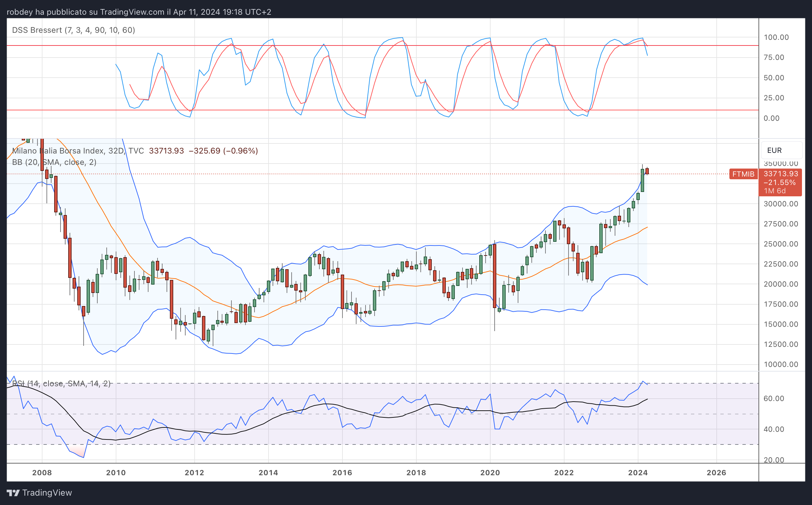Click the FTMIB symbol price tag
The width and height of the screenshot is (812, 505).
tap(743, 174)
